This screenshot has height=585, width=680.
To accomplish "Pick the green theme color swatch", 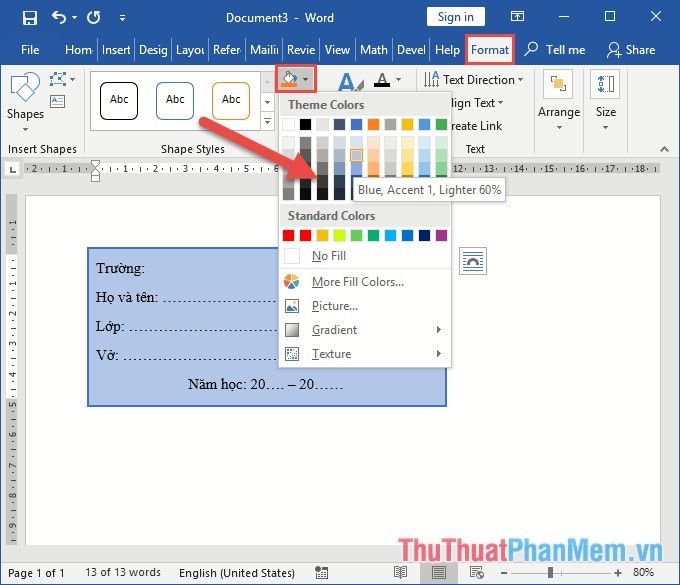I will pos(441,124).
